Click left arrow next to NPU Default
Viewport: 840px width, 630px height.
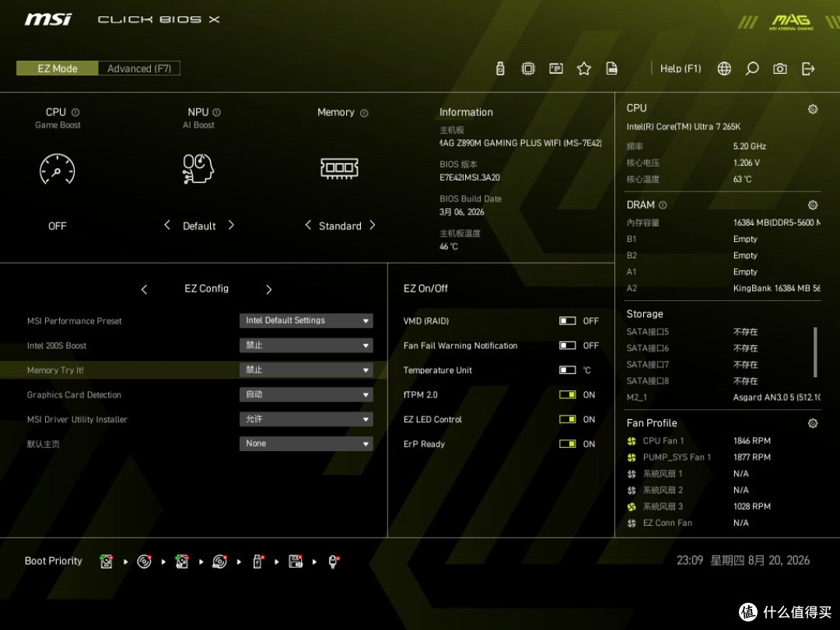(x=166, y=225)
